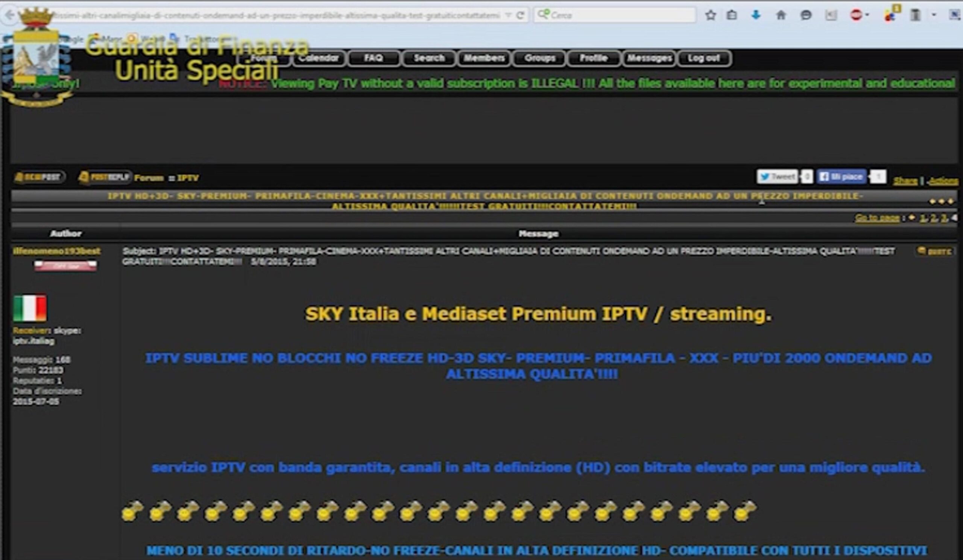Follow the IPTV breadcrumb link
963x560 pixels.
coord(188,178)
